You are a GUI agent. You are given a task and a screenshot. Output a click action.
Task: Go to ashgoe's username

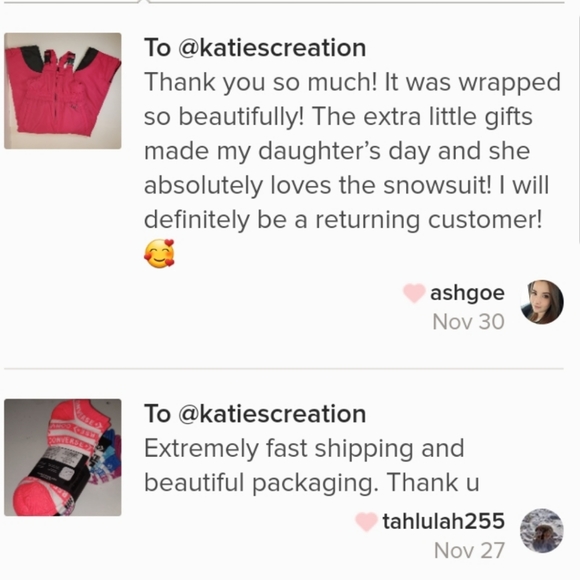(x=467, y=293)
